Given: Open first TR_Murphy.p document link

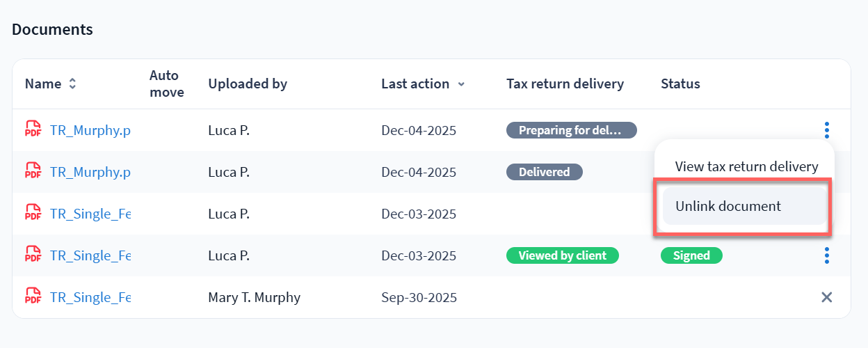Looking at the screenshot, I should 90,130.
